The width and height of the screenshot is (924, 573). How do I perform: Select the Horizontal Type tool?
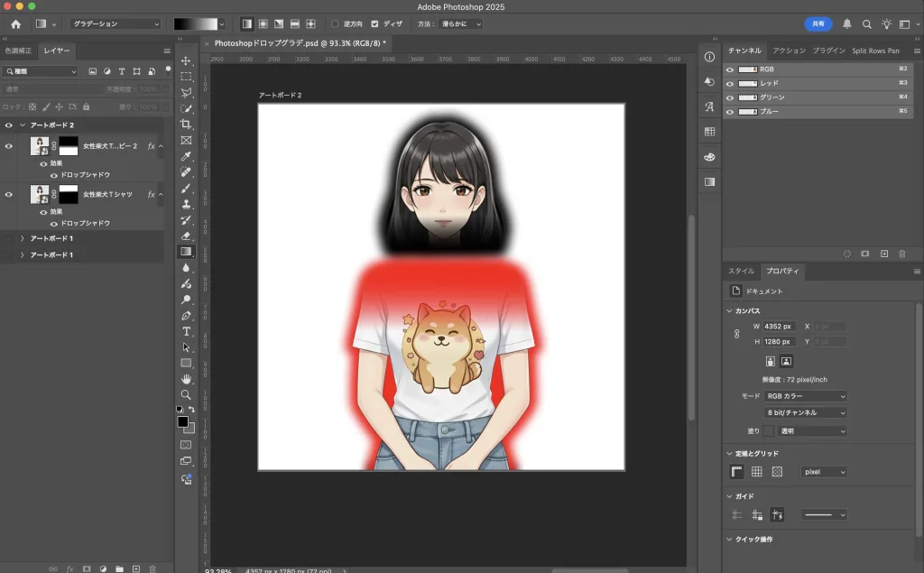tap(186, 331)
